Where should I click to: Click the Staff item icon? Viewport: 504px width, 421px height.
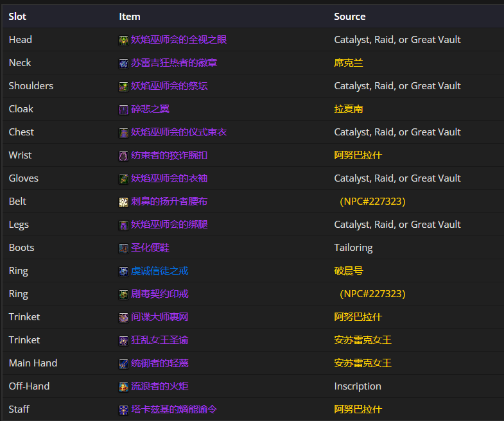coord(123,410)
